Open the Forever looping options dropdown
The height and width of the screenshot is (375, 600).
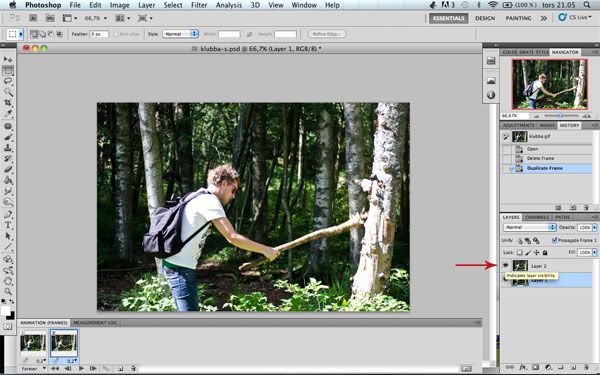coord(34,368)
